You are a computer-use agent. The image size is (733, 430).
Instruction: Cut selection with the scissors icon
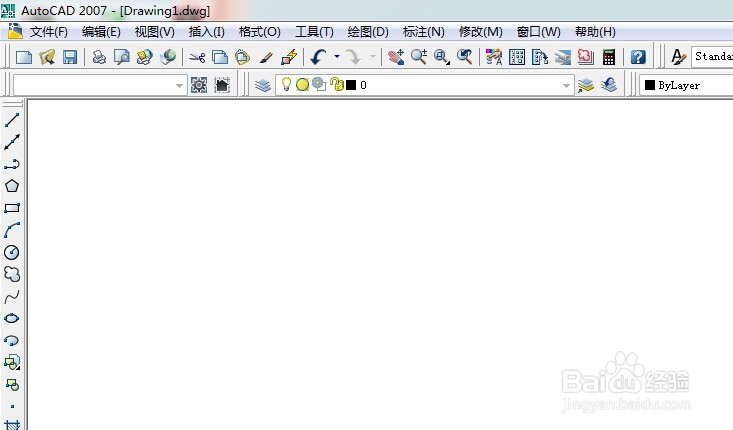coord(197,57)
